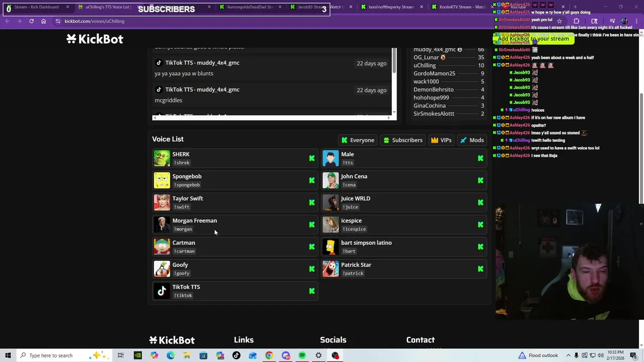The width and height of the screenshot is (644, 362).
Task: Click the Kick icon on Cartman row
Action: [312, 247]
